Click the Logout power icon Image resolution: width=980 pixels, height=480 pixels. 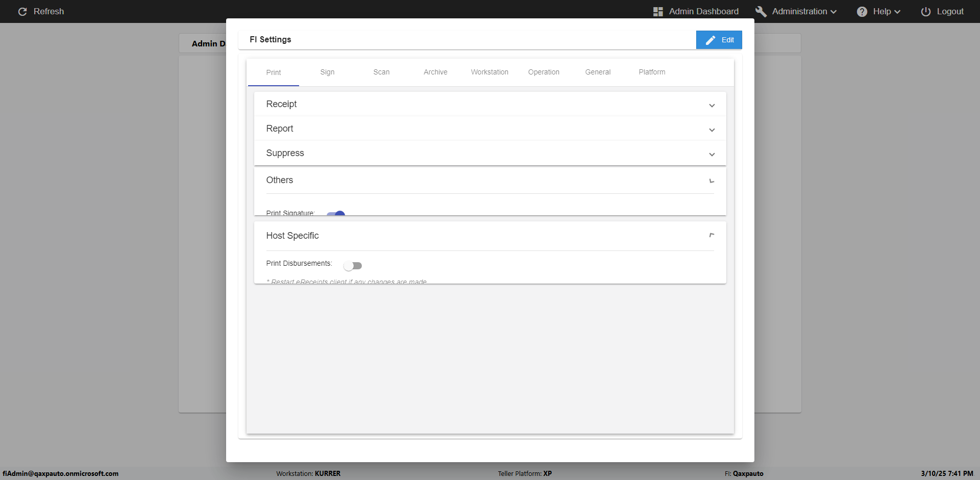coord(925,11)
